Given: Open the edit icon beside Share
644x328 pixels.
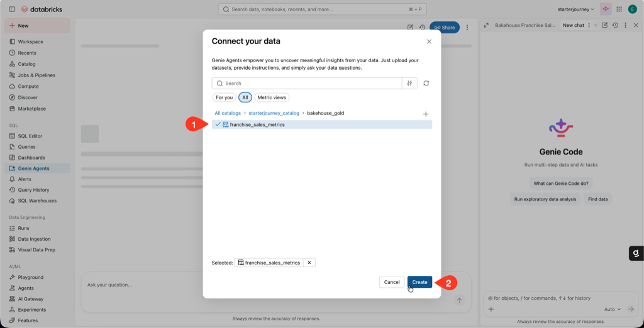Looking at the screenshot, I should coord(410,28).
